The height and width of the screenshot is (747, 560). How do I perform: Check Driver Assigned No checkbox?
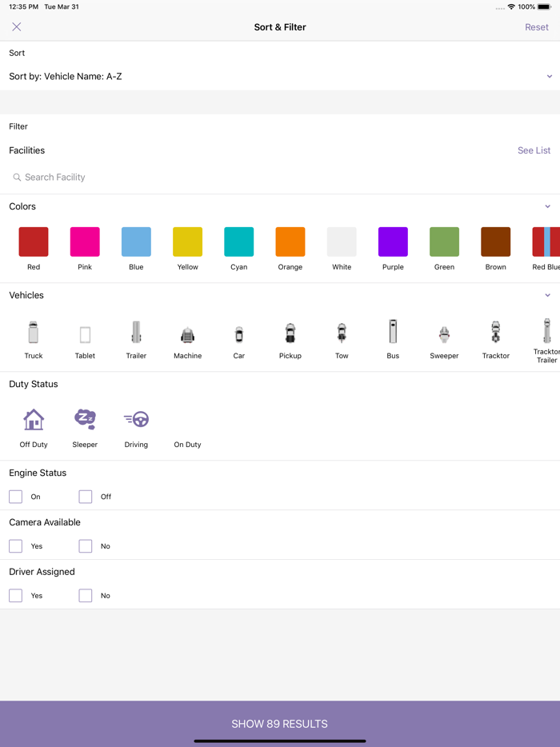(86, 596)
